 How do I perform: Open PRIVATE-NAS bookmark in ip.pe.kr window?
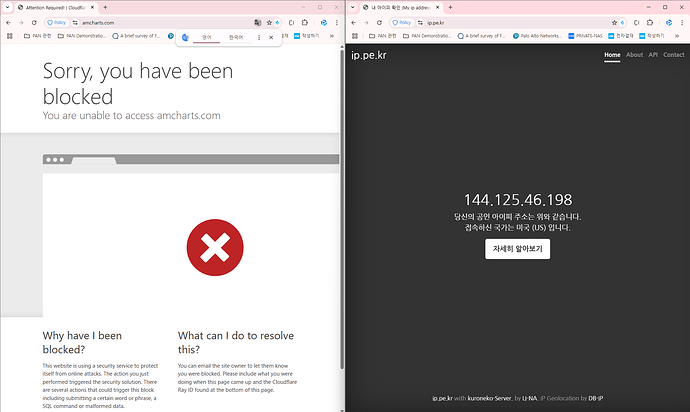(x=586, y=36)
